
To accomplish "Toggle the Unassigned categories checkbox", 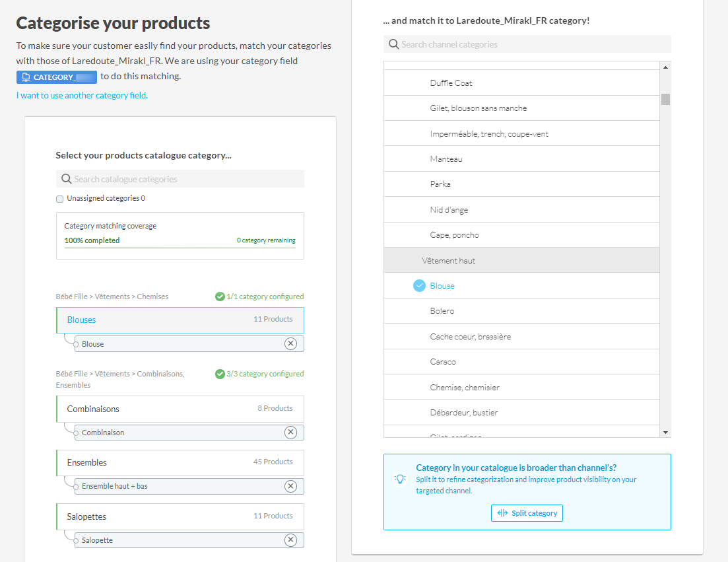I will 60,199.
